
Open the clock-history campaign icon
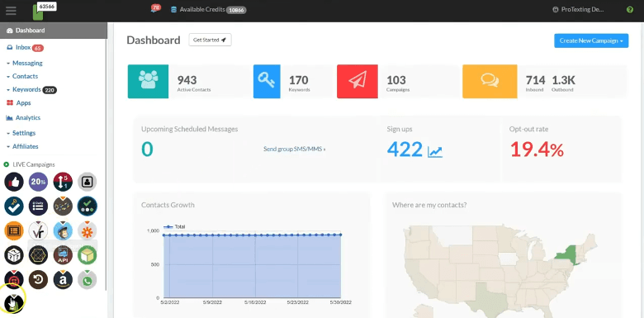point(38,280)
